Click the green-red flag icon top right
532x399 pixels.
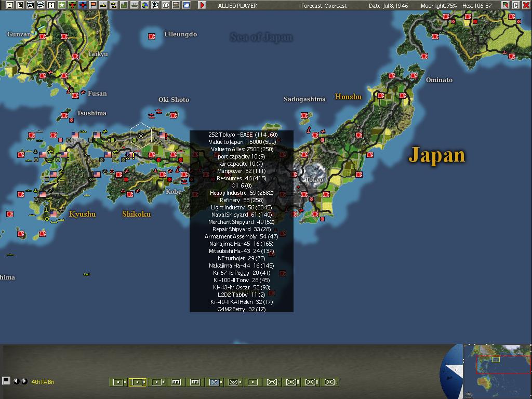coord(505,5)
